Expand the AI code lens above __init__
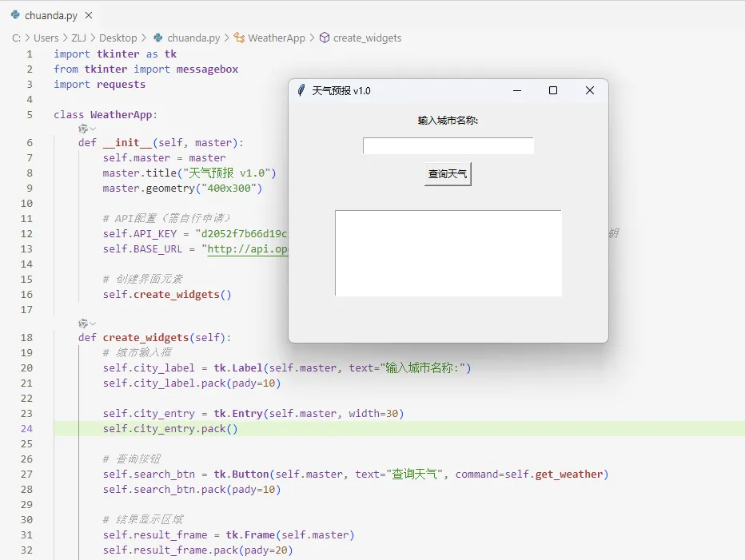Viewport: 745px width, 560px height. tap(87, 129)
